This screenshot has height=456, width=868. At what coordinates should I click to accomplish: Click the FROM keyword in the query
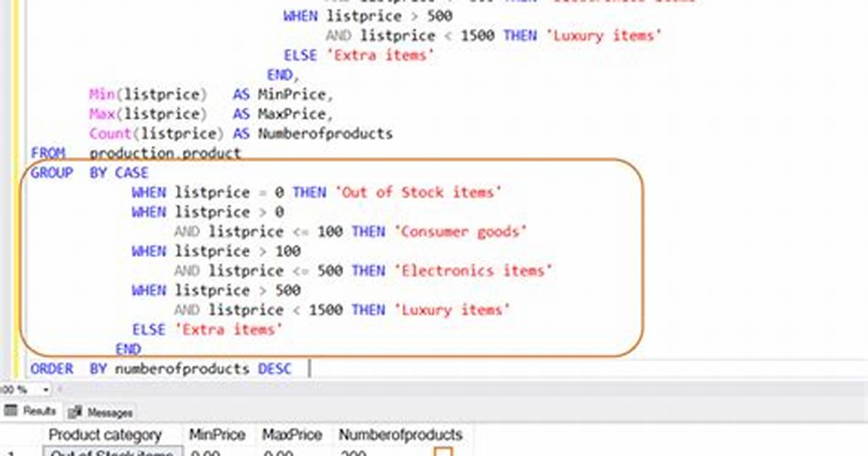pos(48,153)
